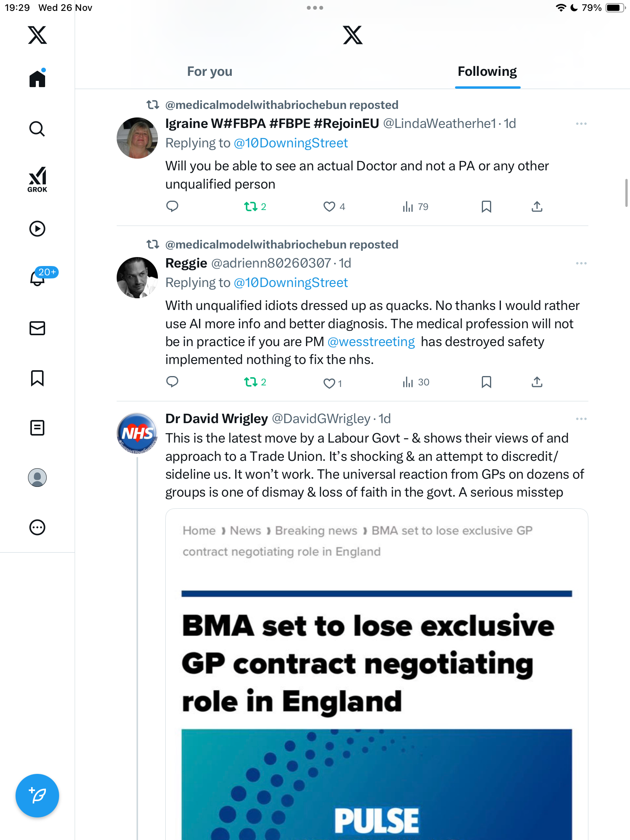Open @10DowningStreet link in Igraine's reply
The height and width of the screenshot is (840, 630).
point(290,143)
